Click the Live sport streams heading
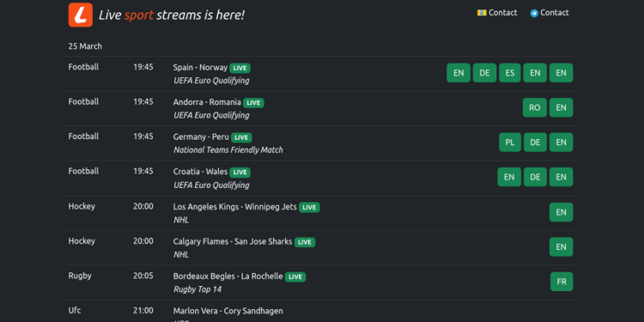This screenshot has width=644, height=322. (x=172, y=15)
